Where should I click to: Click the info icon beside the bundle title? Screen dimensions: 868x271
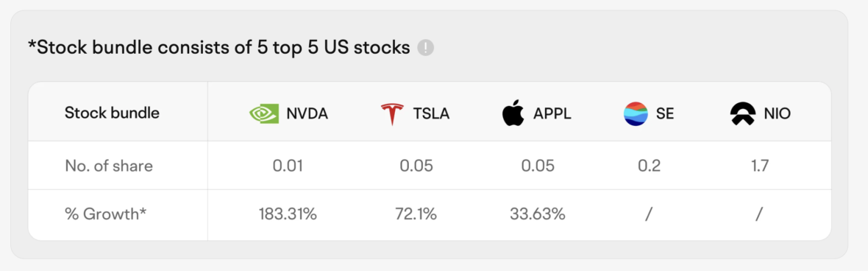coord(425,48)
